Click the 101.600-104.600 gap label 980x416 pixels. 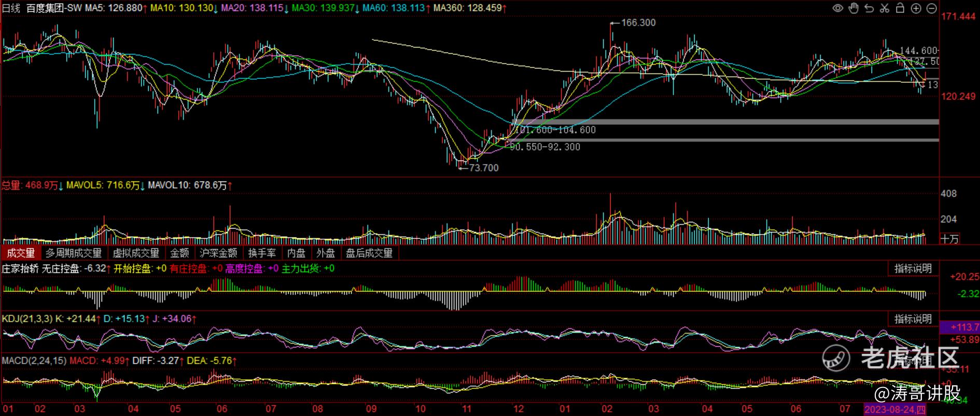click(x=555, y=130)
